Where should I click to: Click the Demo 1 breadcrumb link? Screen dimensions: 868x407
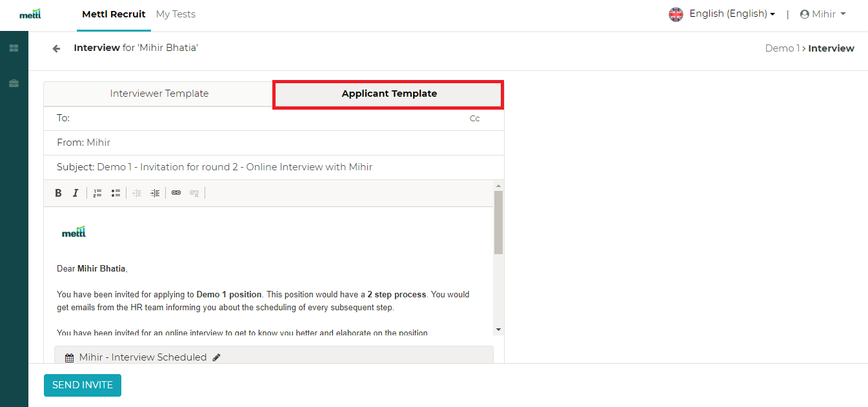point(782,48)
